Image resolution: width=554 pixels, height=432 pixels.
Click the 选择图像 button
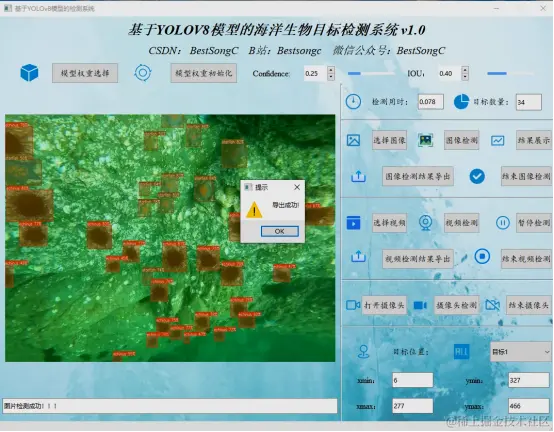(x=389, y=140)
